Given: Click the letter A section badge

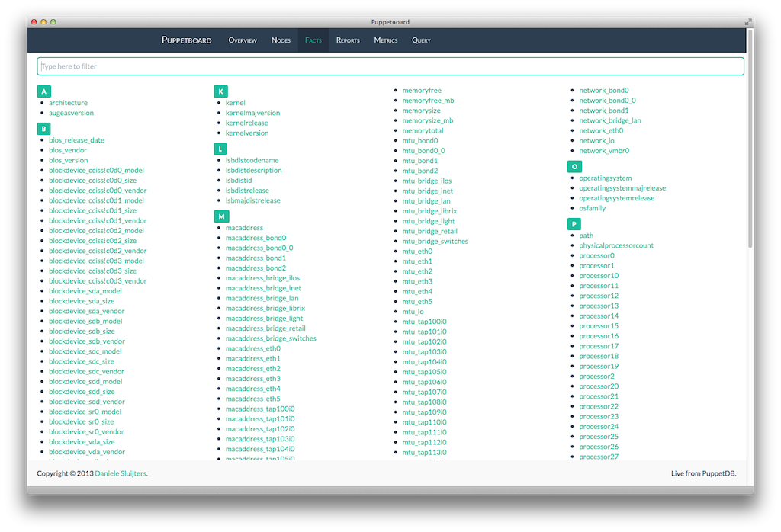Looking at the screenshot, I should 43,91.
